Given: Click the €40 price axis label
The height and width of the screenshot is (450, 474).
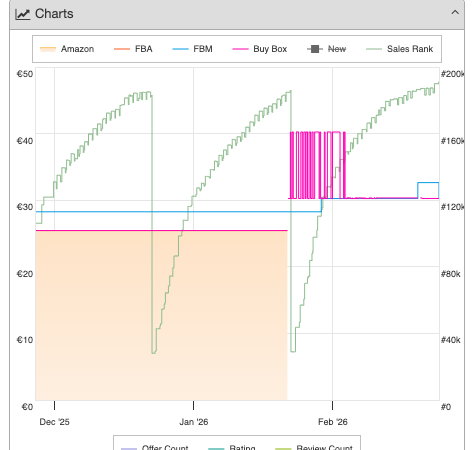Looking at the screenshot, I should [25, 141].
